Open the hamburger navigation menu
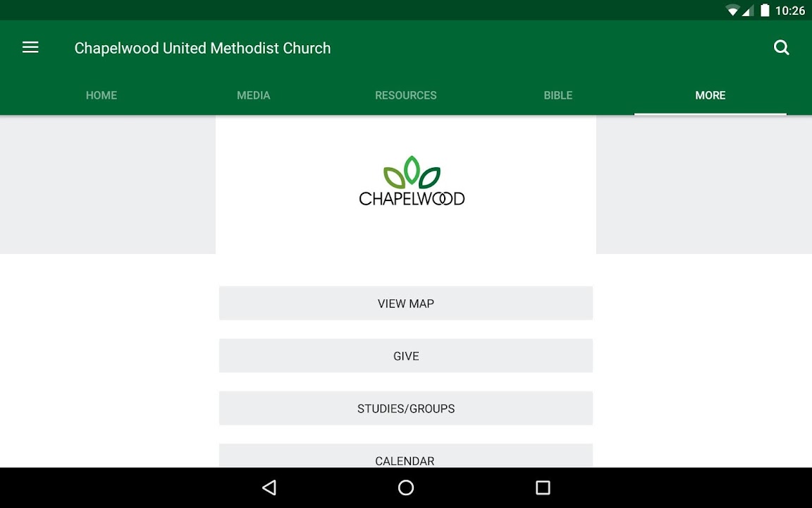Viewport: 812px width, 508px height. 30,47
